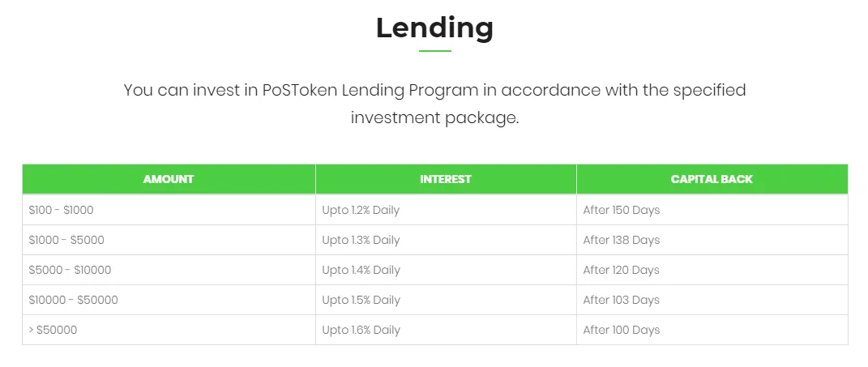Screen dimensions: 868x367
Task: Click the Upto 1.4% Daily cell
Action: point(361,270)
